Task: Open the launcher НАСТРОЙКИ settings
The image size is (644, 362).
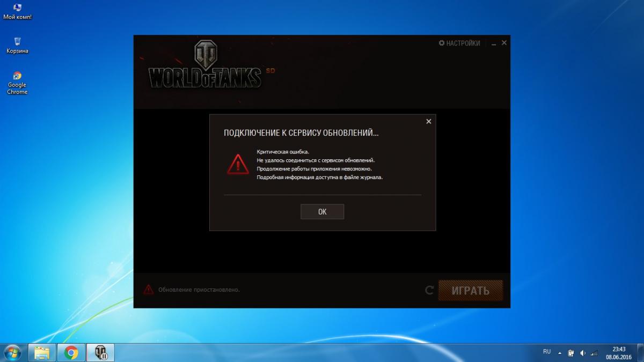Action: [x=459, y=43]
